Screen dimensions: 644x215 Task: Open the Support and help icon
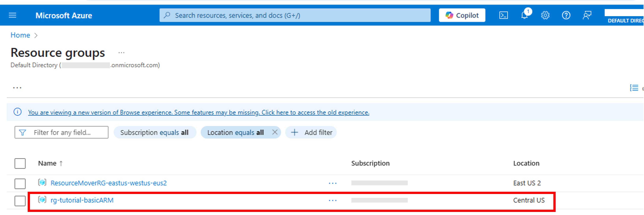click(566, 16)
